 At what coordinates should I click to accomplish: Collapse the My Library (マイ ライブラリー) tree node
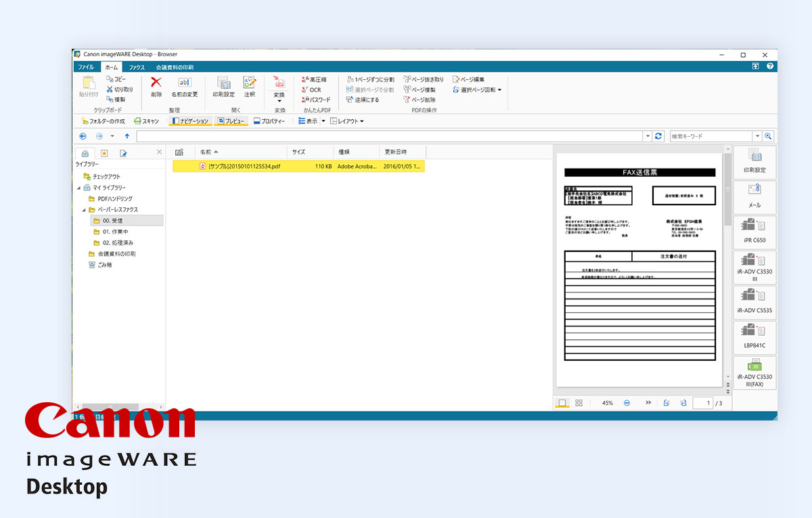tap(78, 188)
